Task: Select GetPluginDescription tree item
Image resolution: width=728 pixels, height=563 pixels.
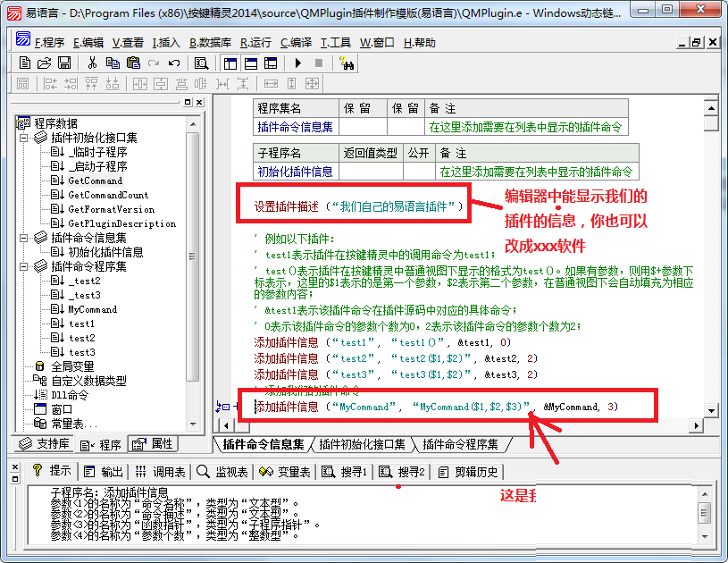Action: 122,223
